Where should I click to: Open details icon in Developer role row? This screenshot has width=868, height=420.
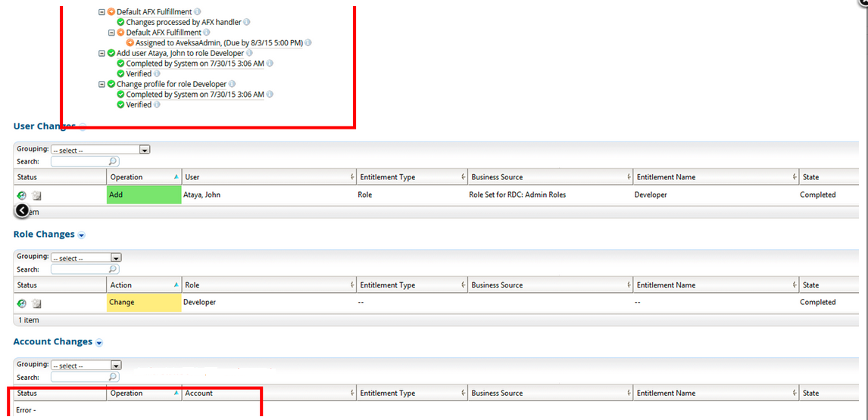pyautogui.click(x=36, y=303)
